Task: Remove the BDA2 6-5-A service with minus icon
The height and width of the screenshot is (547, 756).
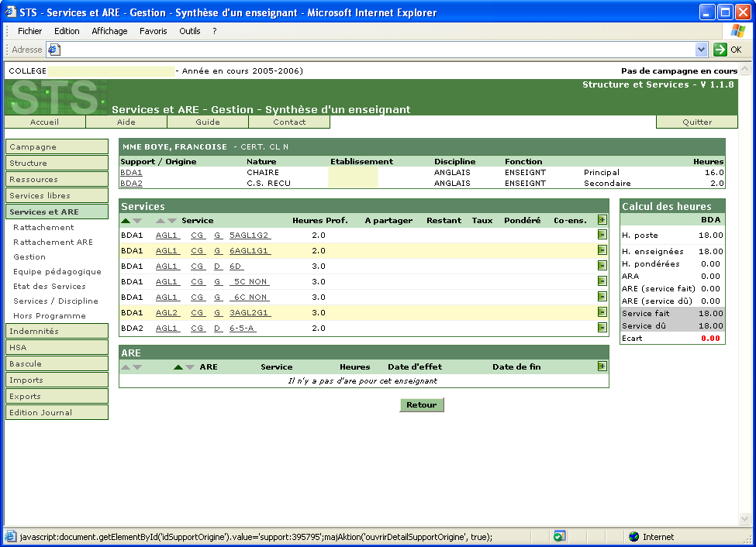Action: [602, 327]
